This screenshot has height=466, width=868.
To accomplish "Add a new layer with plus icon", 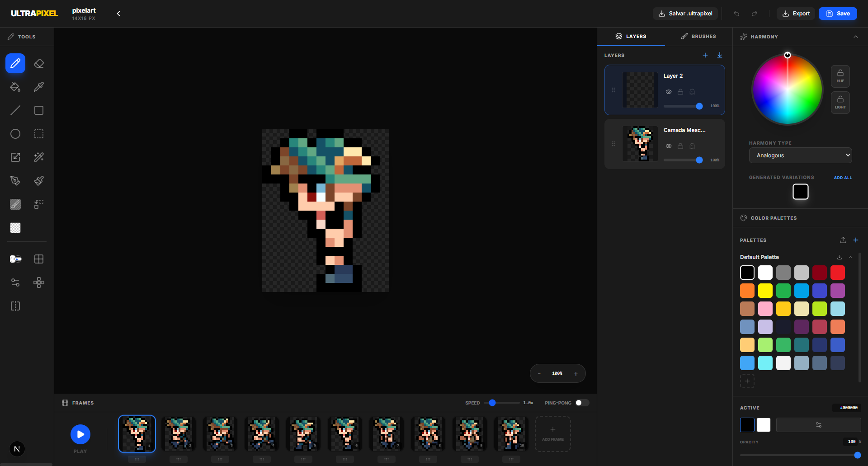I will [x=705, y=55].
